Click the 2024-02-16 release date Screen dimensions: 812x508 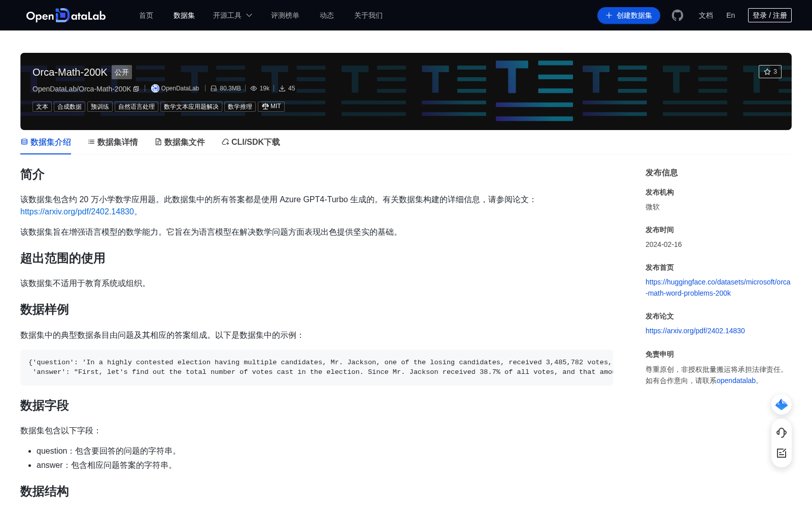(x=664, y=244)
